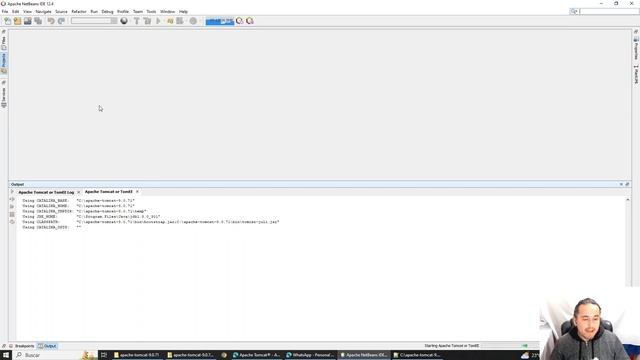Click the Clean and Build icon
The image size is (640, 360).
coord(147,21)
